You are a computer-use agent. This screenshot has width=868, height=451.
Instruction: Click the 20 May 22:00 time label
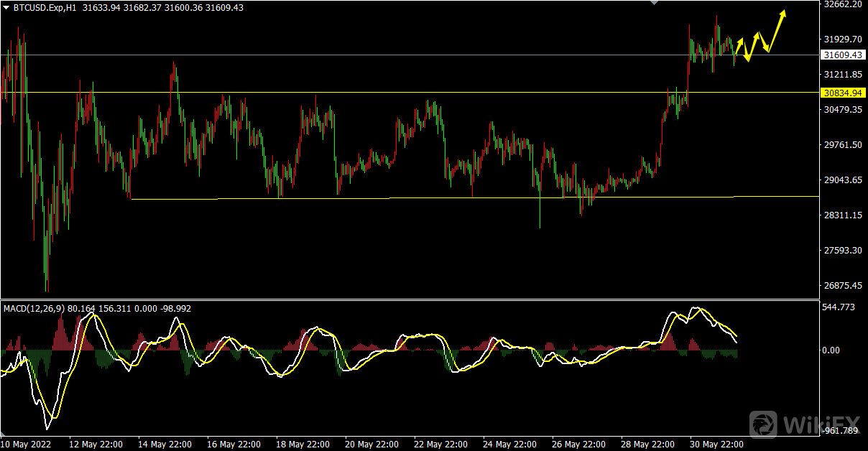(x=371, y=445)
